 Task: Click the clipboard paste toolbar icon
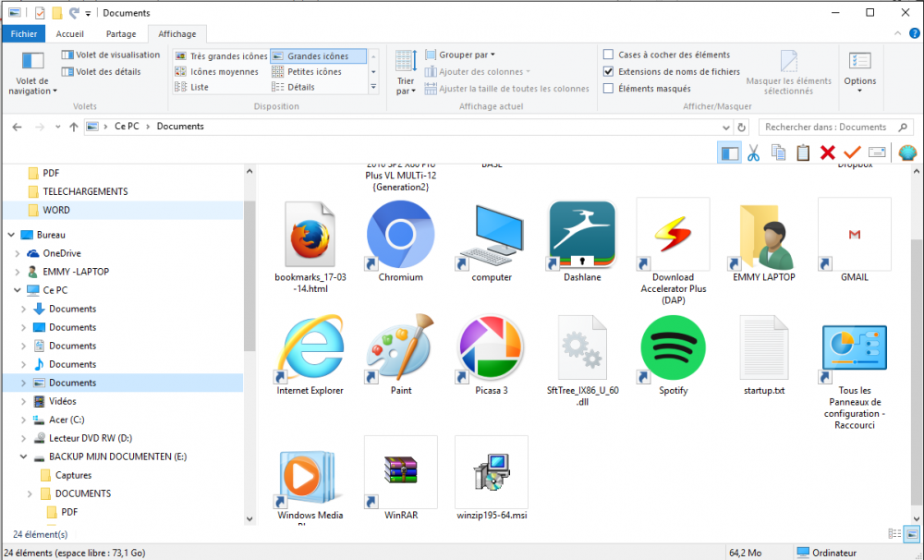[803, 152]
